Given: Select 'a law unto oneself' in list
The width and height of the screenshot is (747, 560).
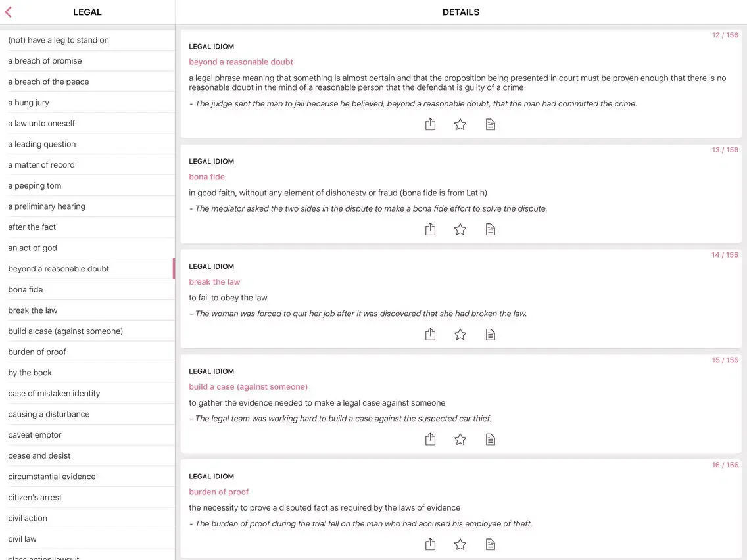Looking at the screenshot, I should (x=87, y=124).
